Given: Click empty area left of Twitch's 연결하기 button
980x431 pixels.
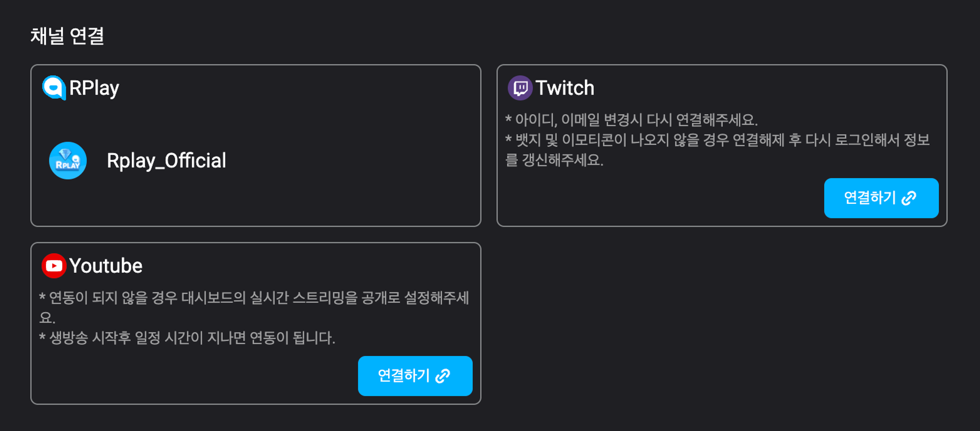Looking at the screenshot, I should coord(661,198).
